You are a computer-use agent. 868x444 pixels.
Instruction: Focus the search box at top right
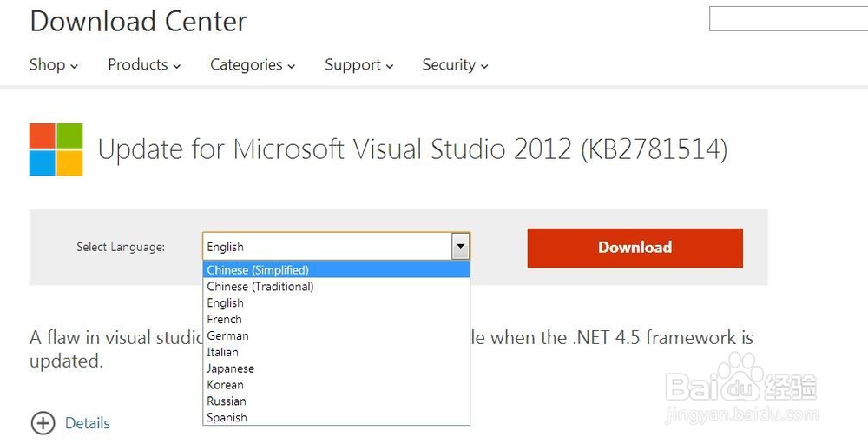click(x=788, y=19)
